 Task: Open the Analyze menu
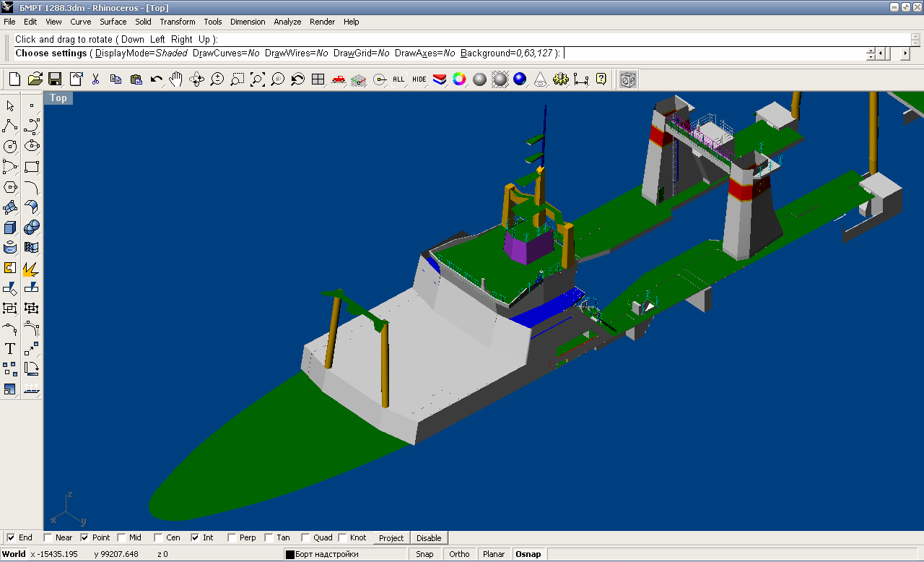pyautogui.click(x=287, y=22)
